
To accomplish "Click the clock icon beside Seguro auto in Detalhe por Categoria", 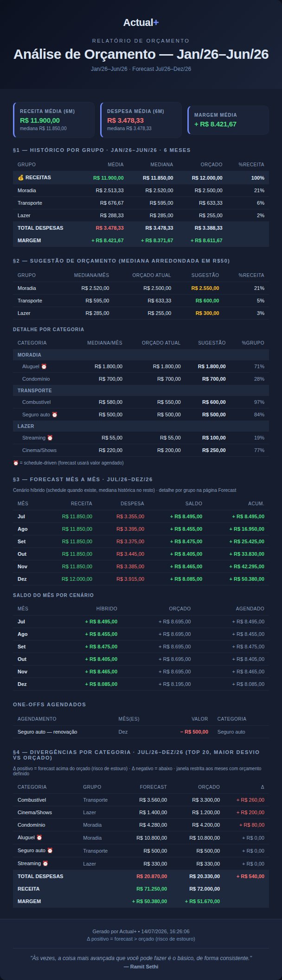I will (x=55, y=415).
